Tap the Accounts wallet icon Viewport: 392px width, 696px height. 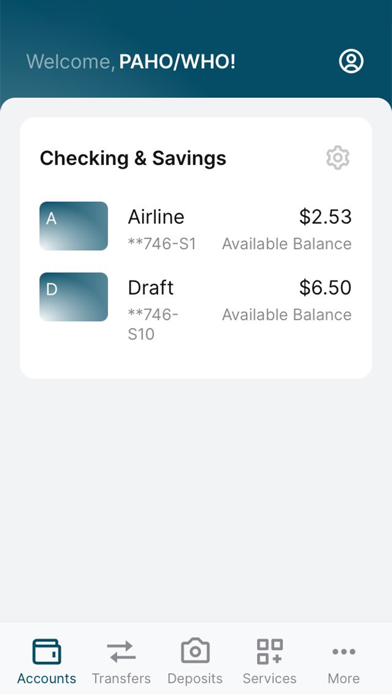47,651
